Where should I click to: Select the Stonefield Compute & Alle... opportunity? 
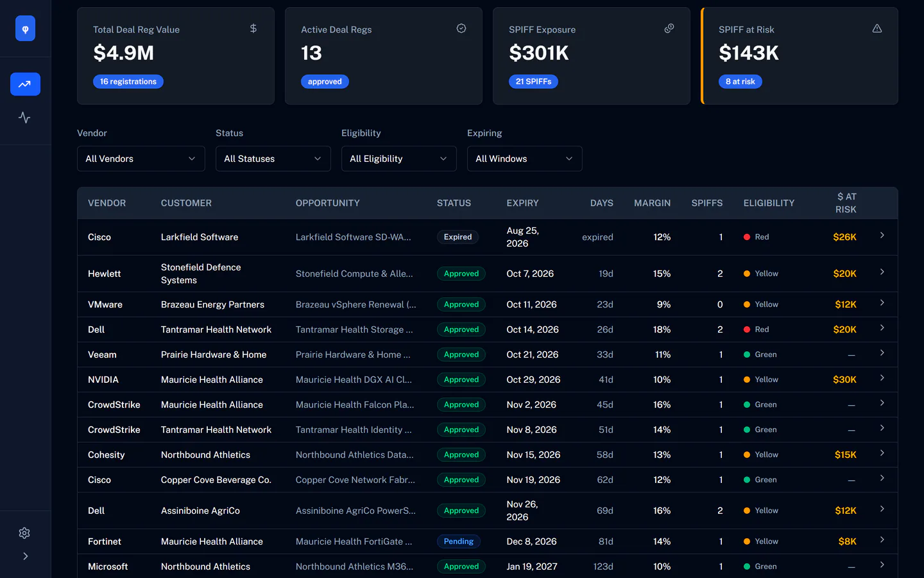(x=354, y=274)
